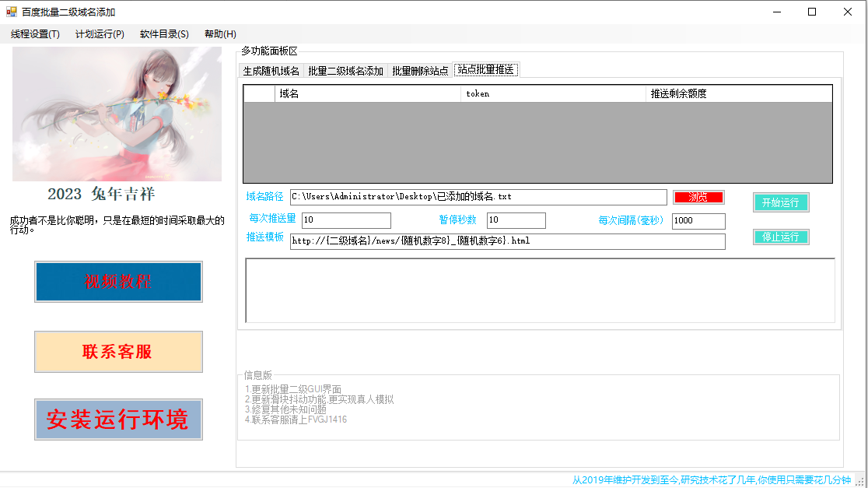Click the 推送模板 URL template field
The height and width of the screenshot is (488, 868).
506,241
